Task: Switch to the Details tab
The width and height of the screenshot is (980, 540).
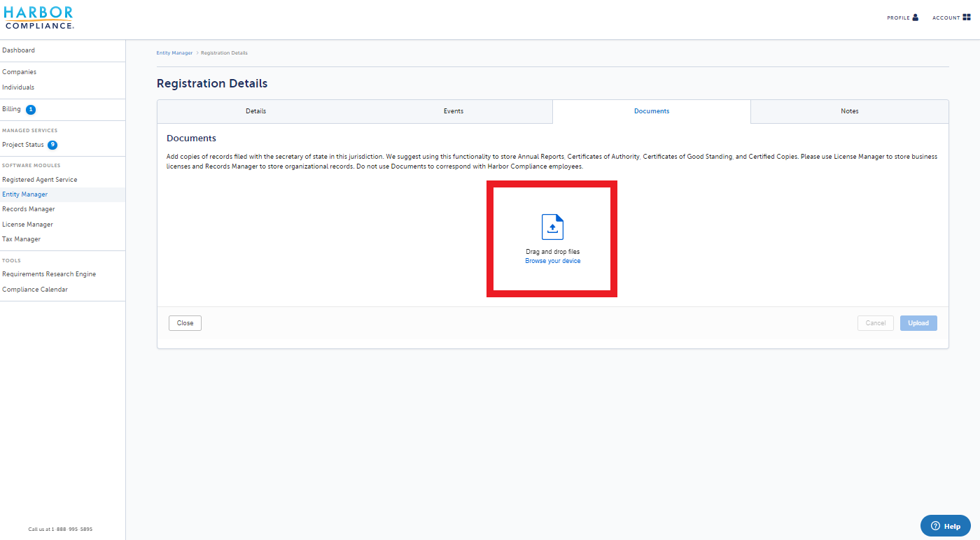Action: [x=255, y=111]
